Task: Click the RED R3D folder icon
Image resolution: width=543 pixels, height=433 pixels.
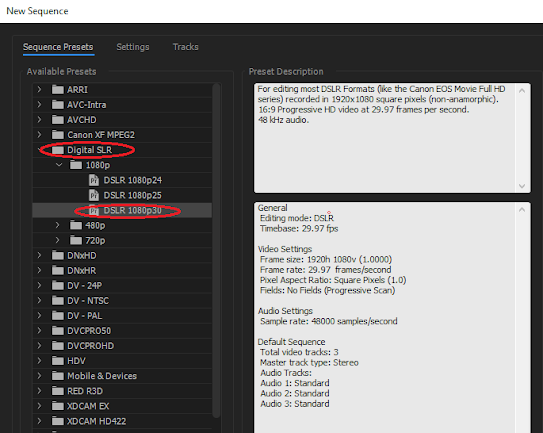Action: click(58, 391)
